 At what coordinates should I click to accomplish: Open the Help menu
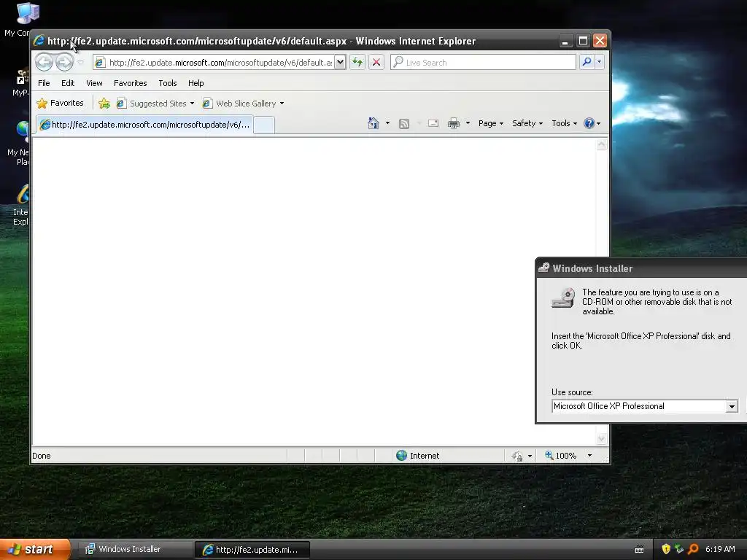pos(196,83)
